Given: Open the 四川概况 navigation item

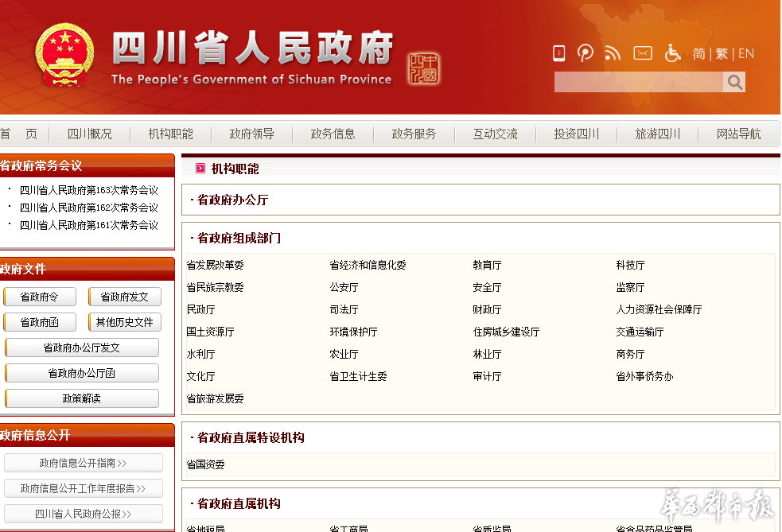Looking at the screenshot, I should click(90, 134).
